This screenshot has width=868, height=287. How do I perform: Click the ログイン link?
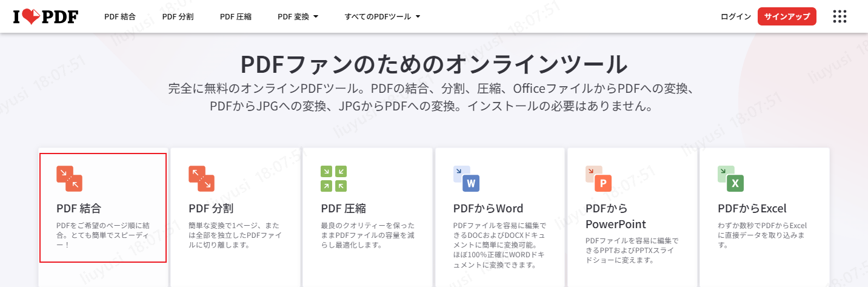click(736, 17)
